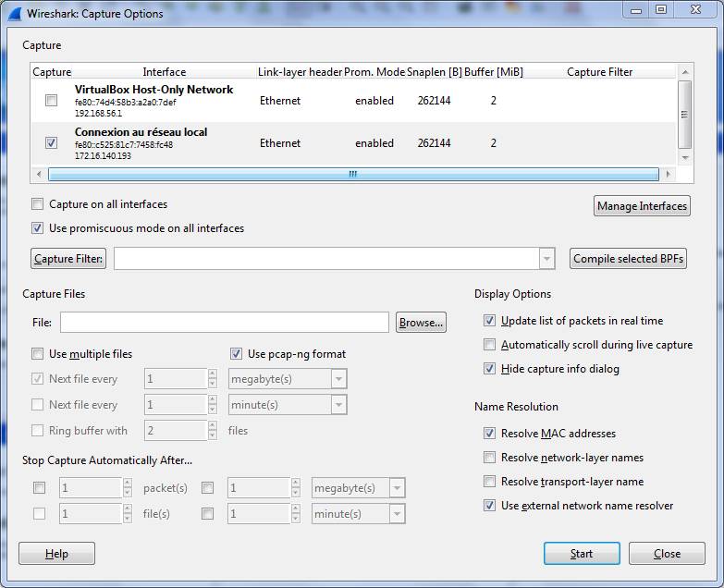Open Help for capture options
Viewport: 724px width, 588px height.
click(x=56, y=554)
